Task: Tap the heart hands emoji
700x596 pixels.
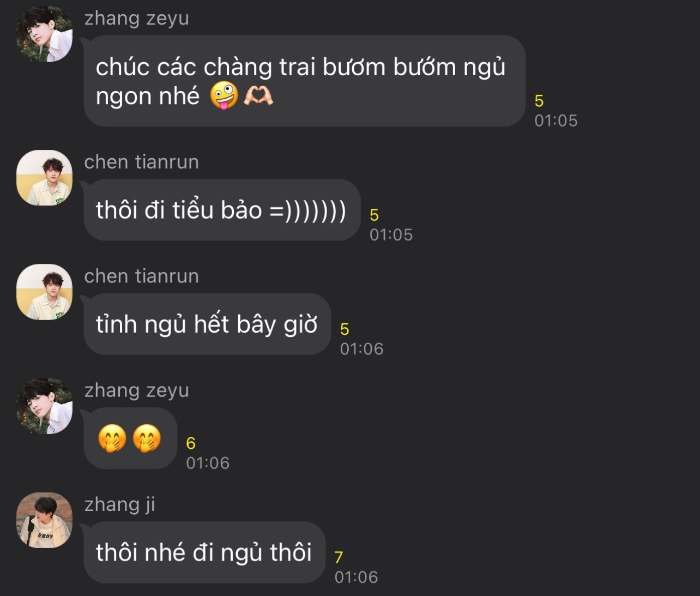Action: tap(258, 96)
